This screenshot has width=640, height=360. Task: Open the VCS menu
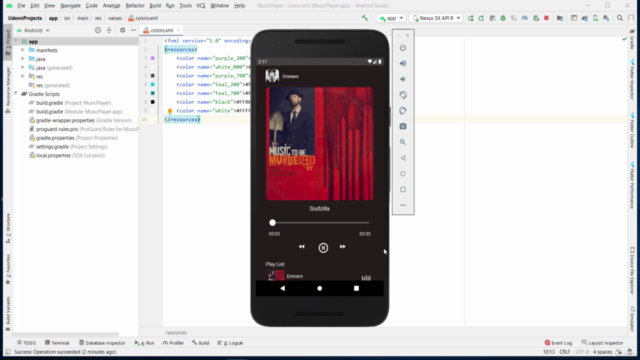201,6
